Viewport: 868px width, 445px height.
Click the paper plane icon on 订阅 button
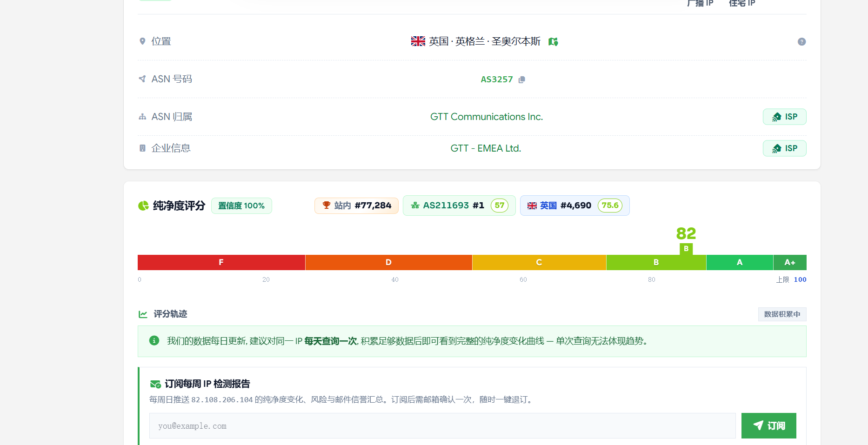pyautogui.click(x=758, y=425)
